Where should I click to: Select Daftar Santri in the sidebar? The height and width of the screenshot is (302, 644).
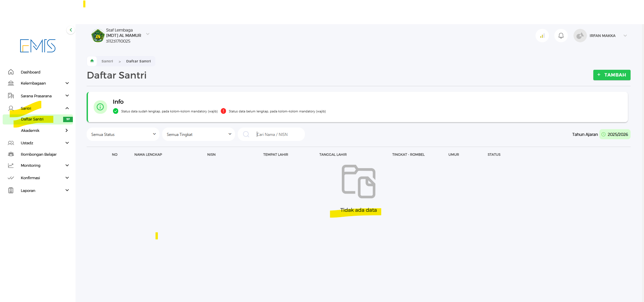pyautogui.click(x=32, y=119)
